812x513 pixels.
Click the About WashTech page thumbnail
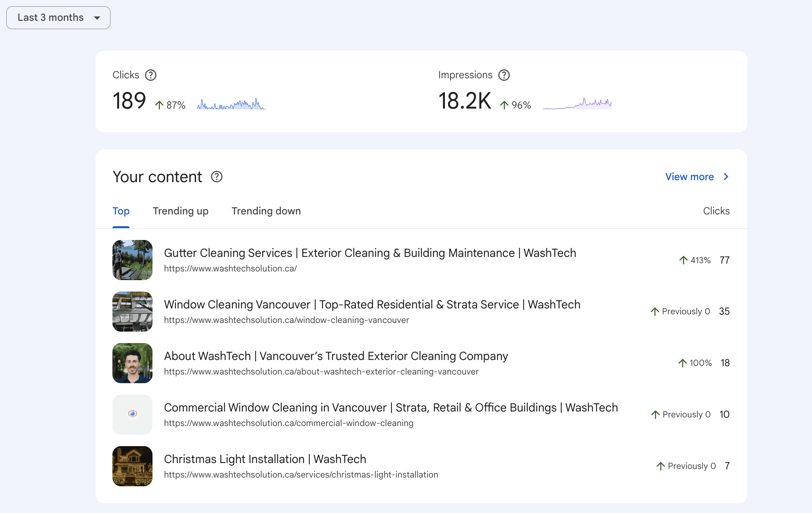tap(132, 363)
